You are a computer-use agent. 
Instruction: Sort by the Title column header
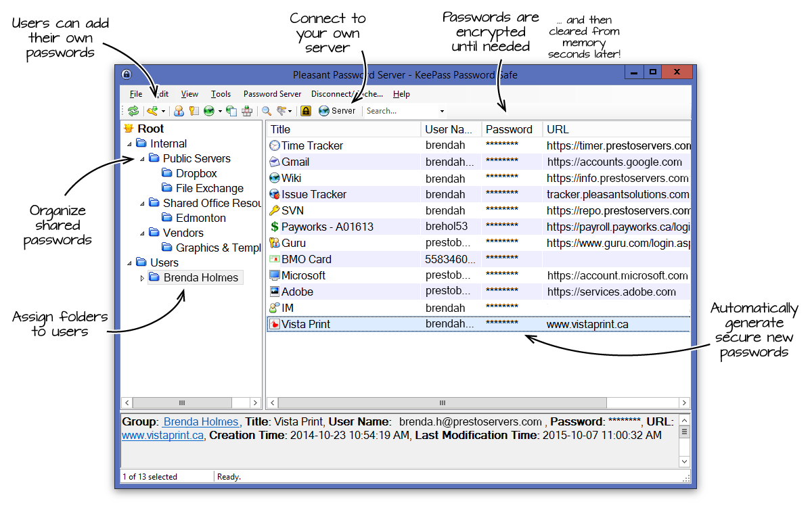click(x=343, y=129)
